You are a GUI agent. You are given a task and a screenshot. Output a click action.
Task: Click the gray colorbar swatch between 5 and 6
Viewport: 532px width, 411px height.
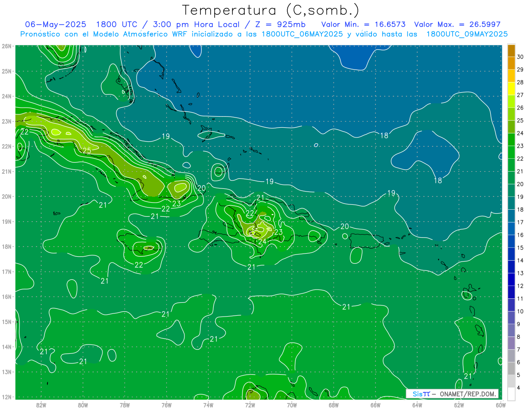point(511,368)
